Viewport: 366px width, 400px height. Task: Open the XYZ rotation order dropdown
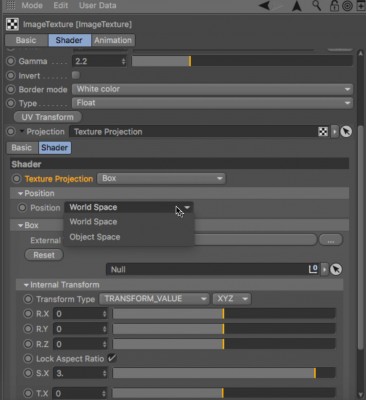click(x=232, y=299)
